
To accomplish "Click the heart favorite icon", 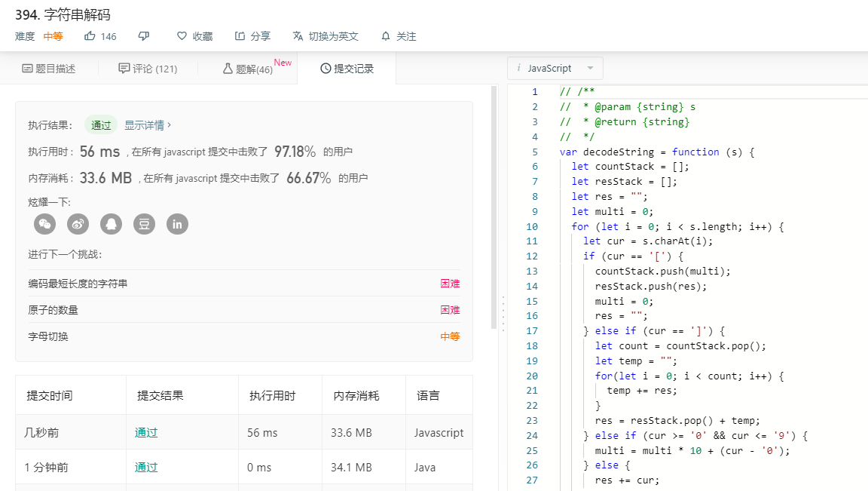I will click(182, 36).
